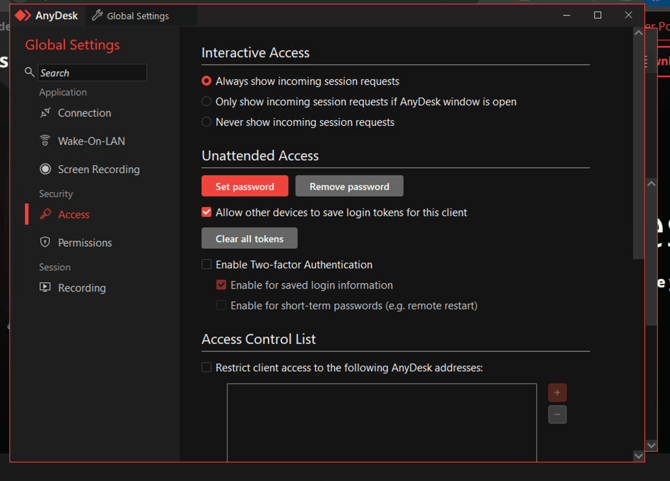Click the settings scrollbar up arrow

tap(638, 33)
